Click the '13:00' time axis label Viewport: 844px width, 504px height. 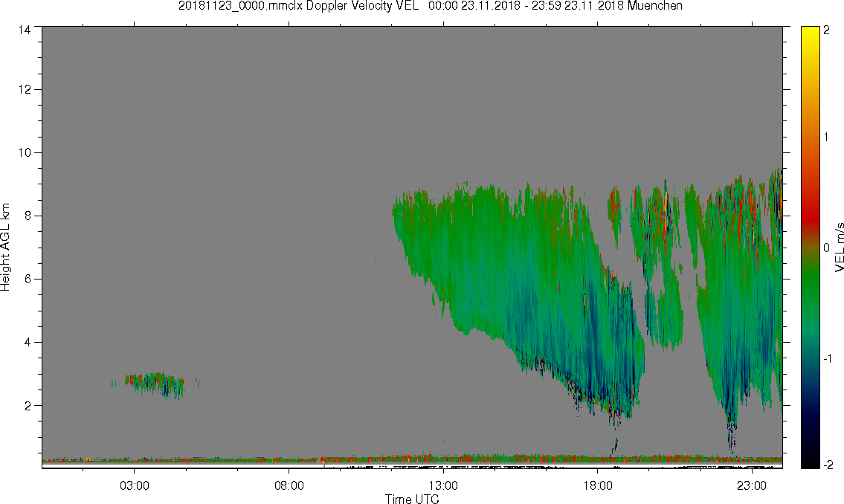tap(443, 485)
